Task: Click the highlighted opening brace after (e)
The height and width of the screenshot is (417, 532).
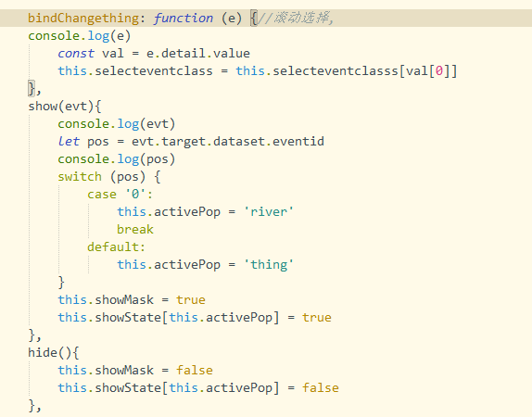Action: pos(253,18)
